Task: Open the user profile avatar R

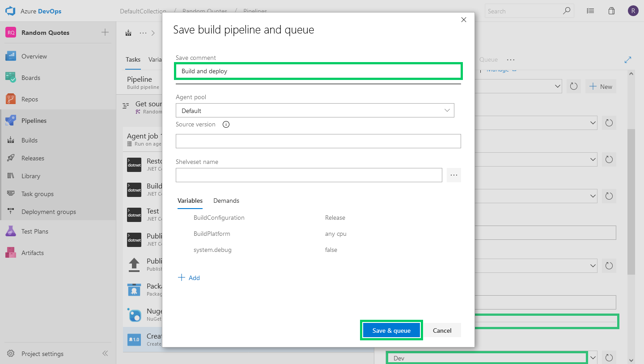Action: pyautogui.click(x=633, y=11)
